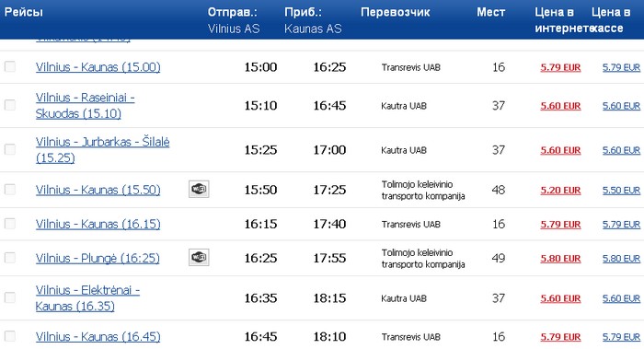The width and height of the screenshot is (644, 349).
Task: Click Отправ. Vilnius AS column header
Action: point(234,20)
